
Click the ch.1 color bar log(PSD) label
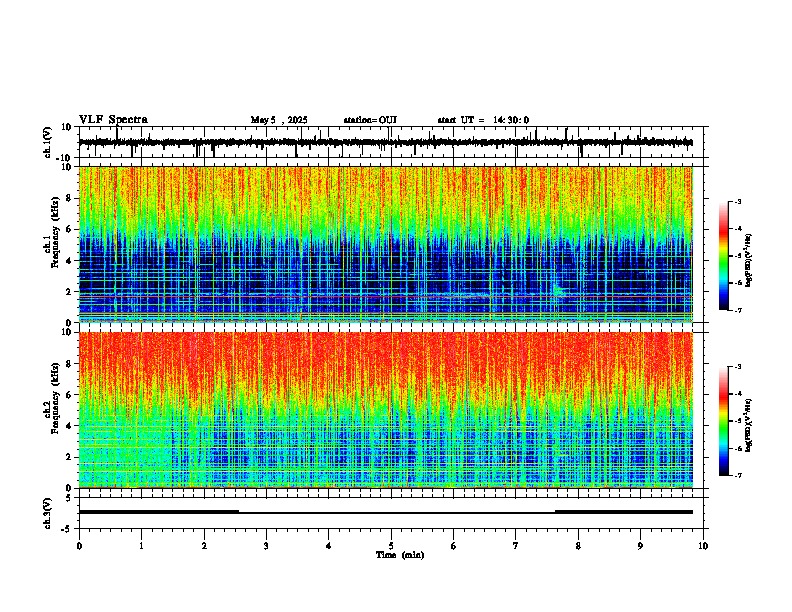point(749,260)
